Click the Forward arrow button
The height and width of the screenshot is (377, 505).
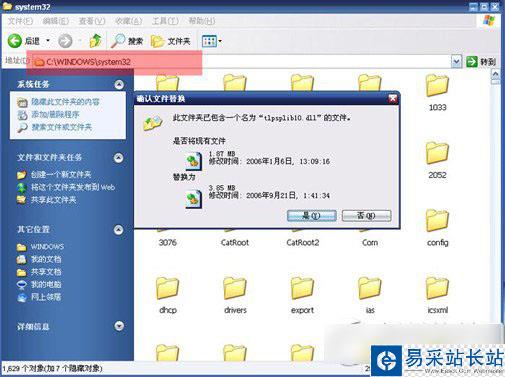pos(65,41)
